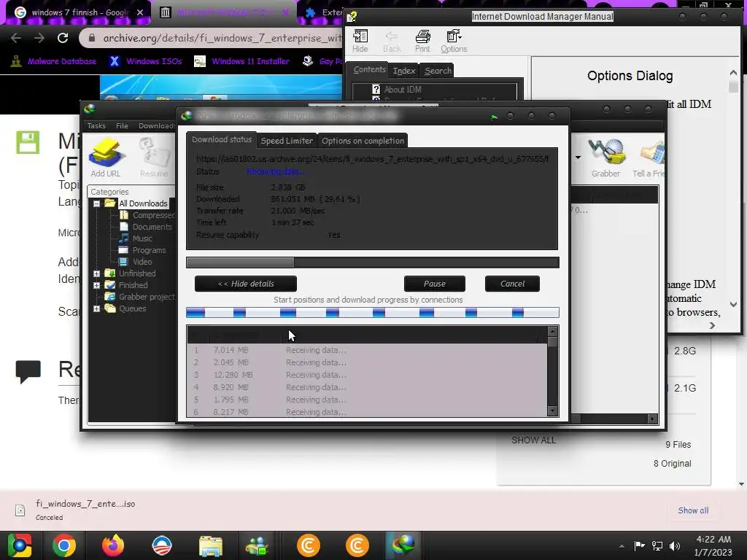Expand the Queues category
The height and width of the screenshot is (560, 747).
click(x=97, y=308)
